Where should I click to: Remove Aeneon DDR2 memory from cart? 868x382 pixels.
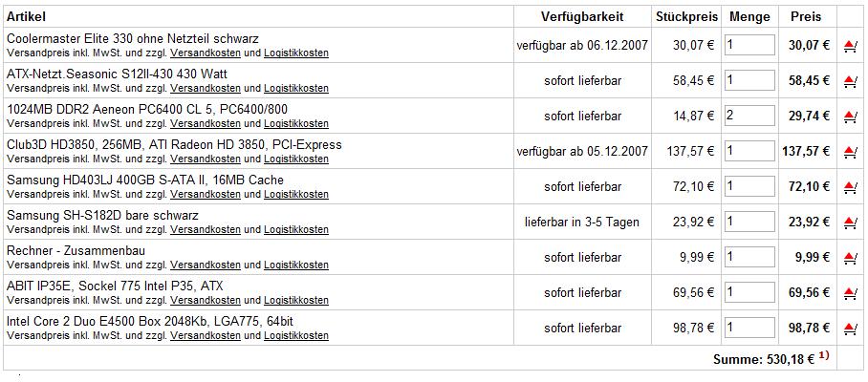[x=850, y=117]
